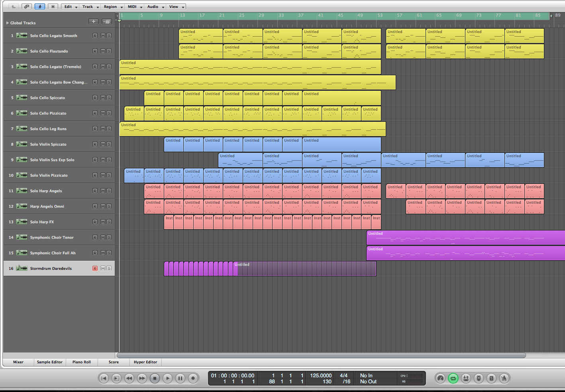Open the View dropdown menu
Image resolution: width=565 pixels, height=392 pixels.
[176, 6]
